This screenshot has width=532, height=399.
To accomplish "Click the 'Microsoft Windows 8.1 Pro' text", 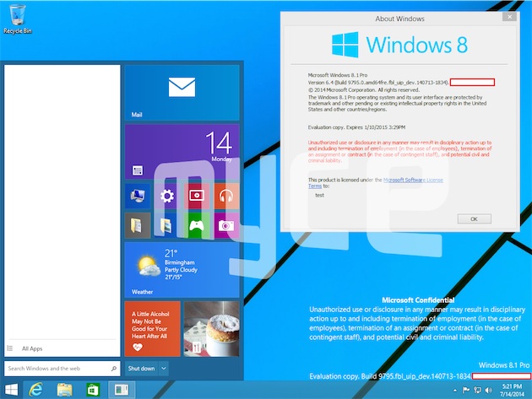I will 338,75.
